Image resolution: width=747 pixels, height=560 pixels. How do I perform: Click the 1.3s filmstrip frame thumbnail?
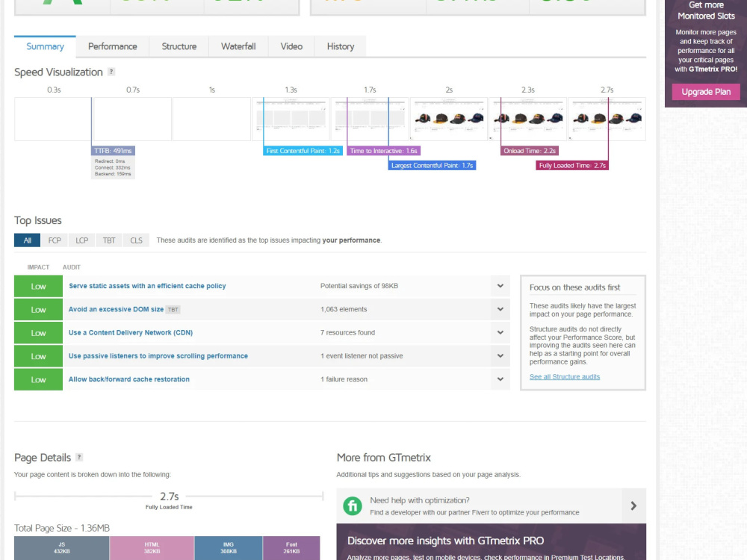coord(291,119)
